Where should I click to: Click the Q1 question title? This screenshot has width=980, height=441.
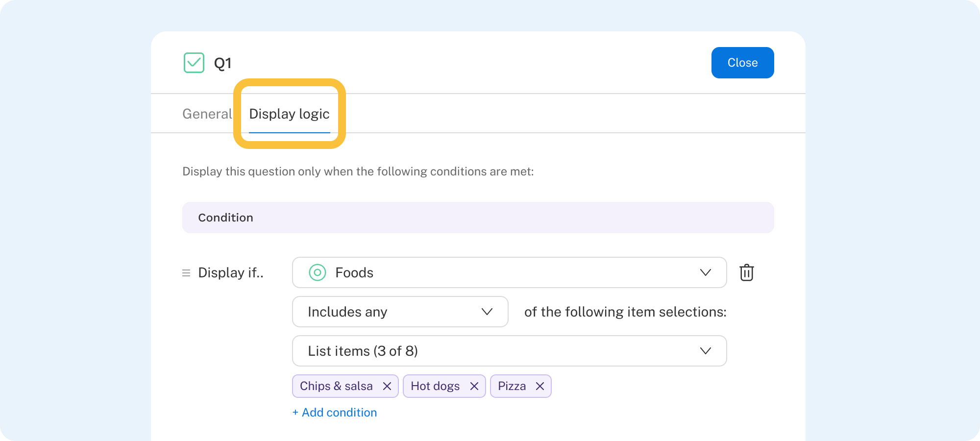click(x=223, y=63)
